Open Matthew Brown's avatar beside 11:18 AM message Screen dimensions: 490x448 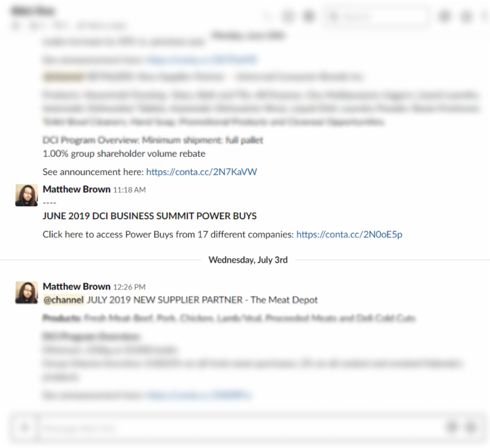click(x=26, y=195)
